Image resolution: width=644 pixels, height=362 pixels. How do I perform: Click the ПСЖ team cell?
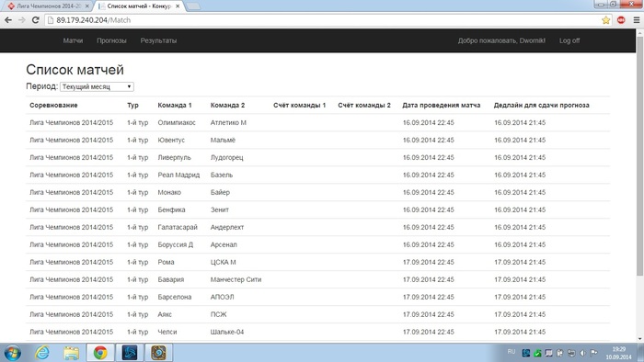[x=219, y=314]
